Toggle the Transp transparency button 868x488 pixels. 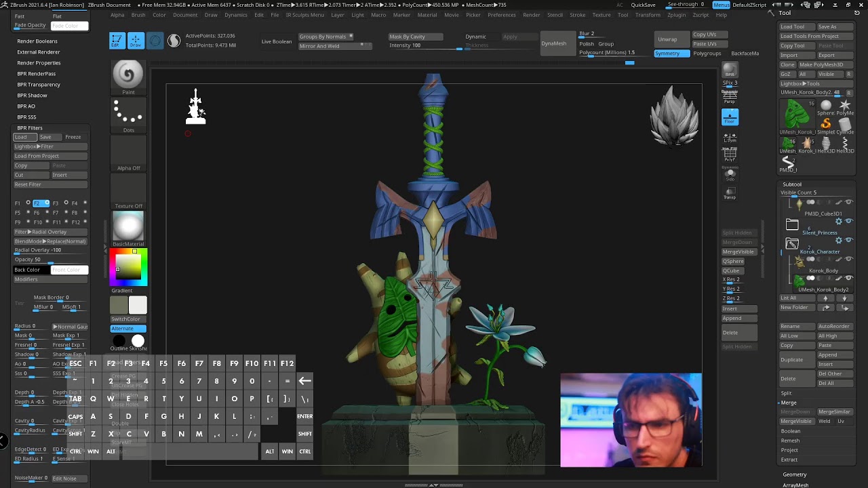coord(730,193)
